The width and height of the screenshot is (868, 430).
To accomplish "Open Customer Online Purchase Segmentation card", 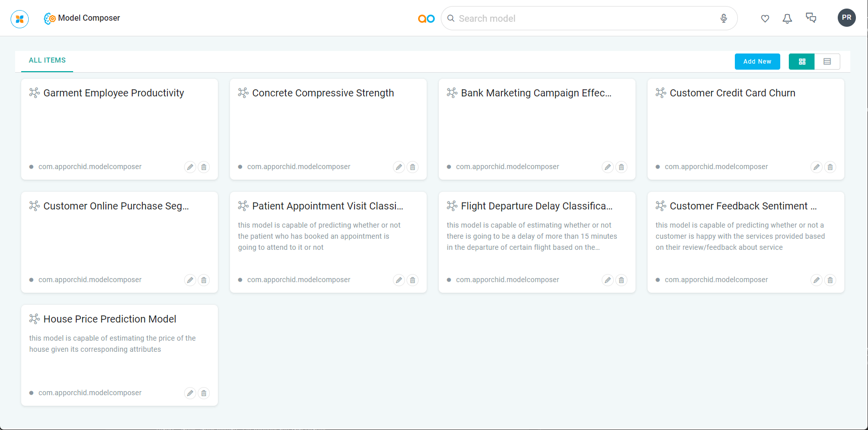I will tap(116, 206).
